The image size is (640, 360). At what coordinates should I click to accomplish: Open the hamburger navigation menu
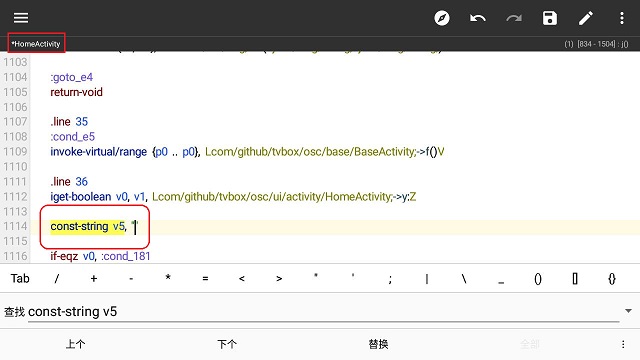pyautogui.click(x=21, y=18)
